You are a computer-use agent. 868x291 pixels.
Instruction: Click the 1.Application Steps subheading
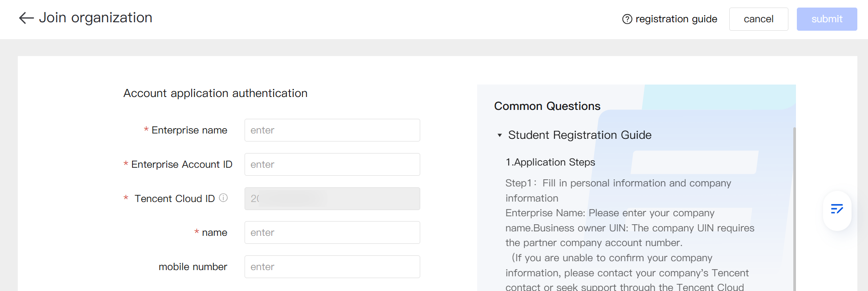click(550, 162)
